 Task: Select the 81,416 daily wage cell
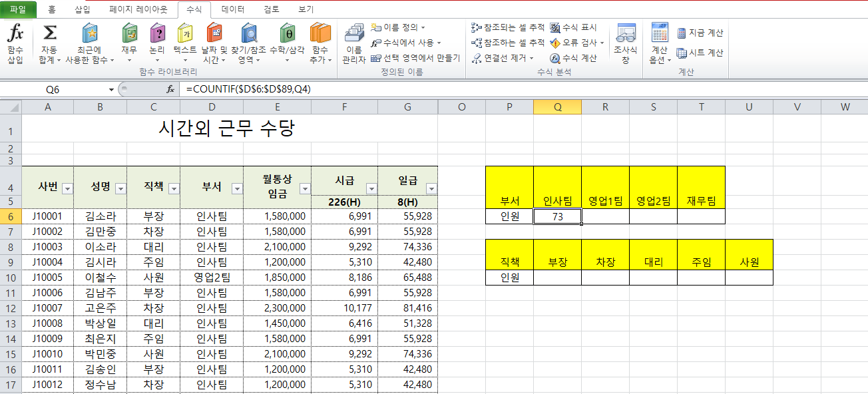(407, 308)
